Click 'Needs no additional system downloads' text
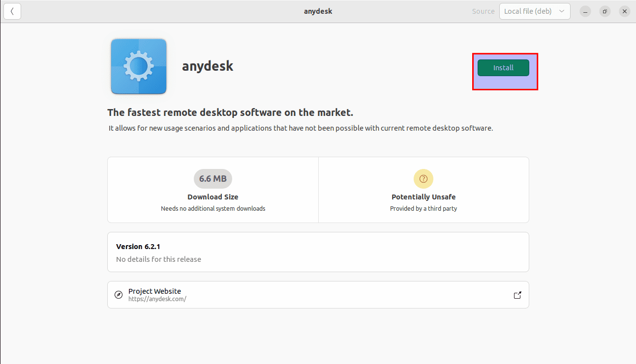This screenshot has width=636, height=364. [x=213, y=209]
